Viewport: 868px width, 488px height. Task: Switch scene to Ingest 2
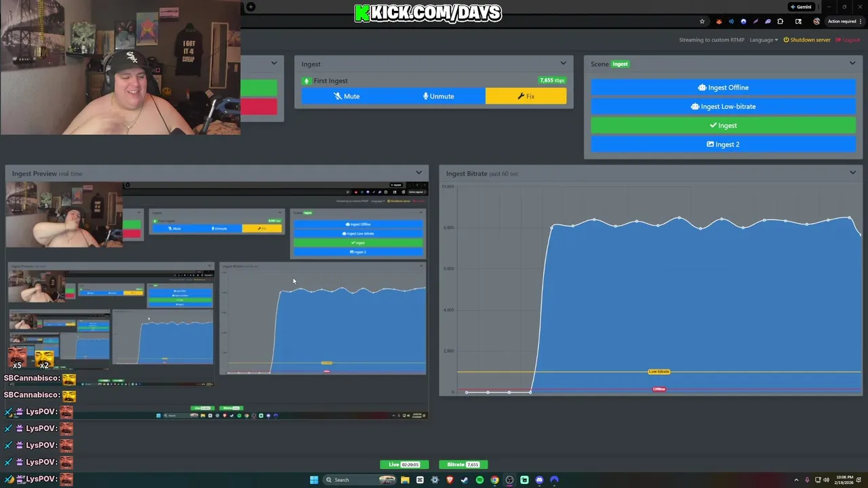(723, 144)
